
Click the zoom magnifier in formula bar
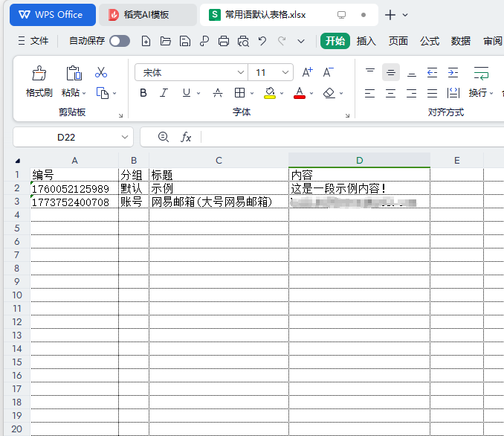164,137
